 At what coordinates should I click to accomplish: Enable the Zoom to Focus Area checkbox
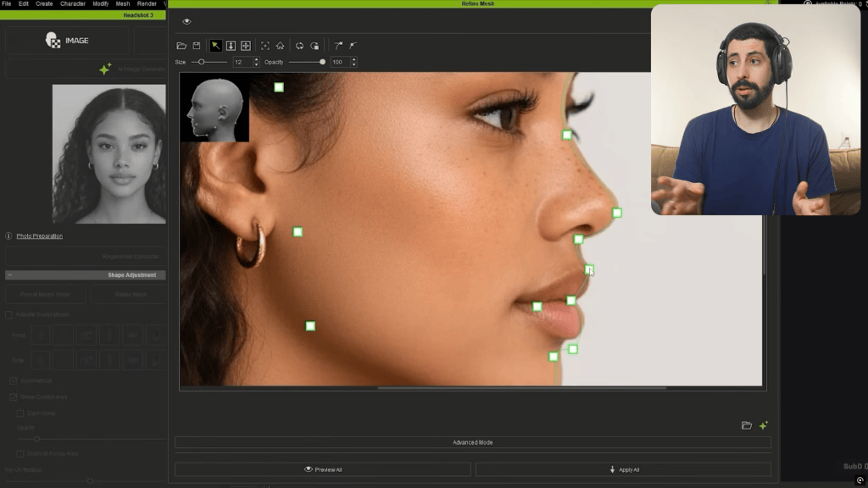point(20,454)
